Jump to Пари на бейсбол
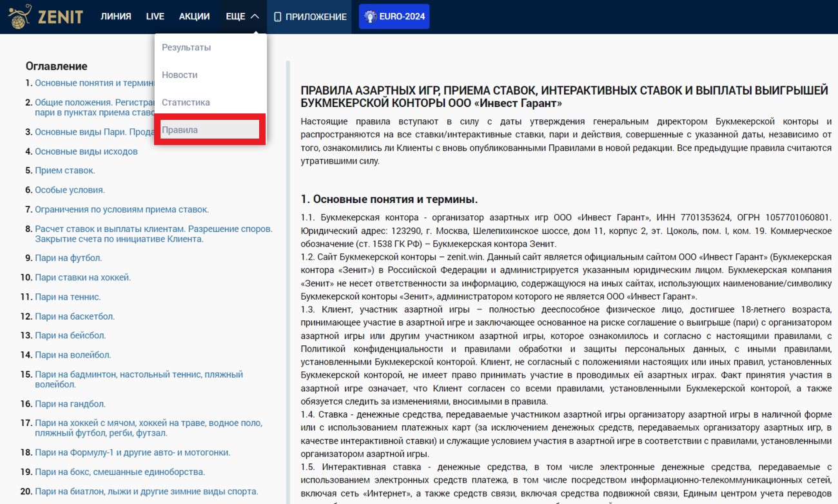838x504 pixels. click(70, 335)
